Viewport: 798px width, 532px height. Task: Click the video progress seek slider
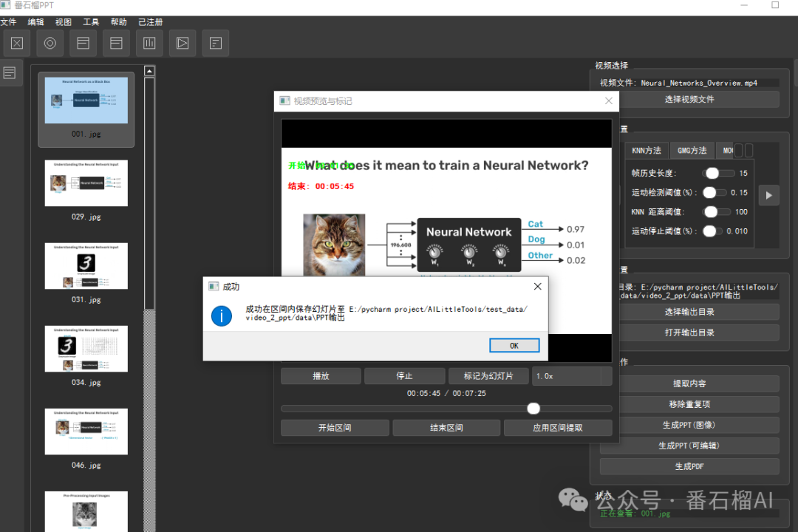tap(446, 409)
